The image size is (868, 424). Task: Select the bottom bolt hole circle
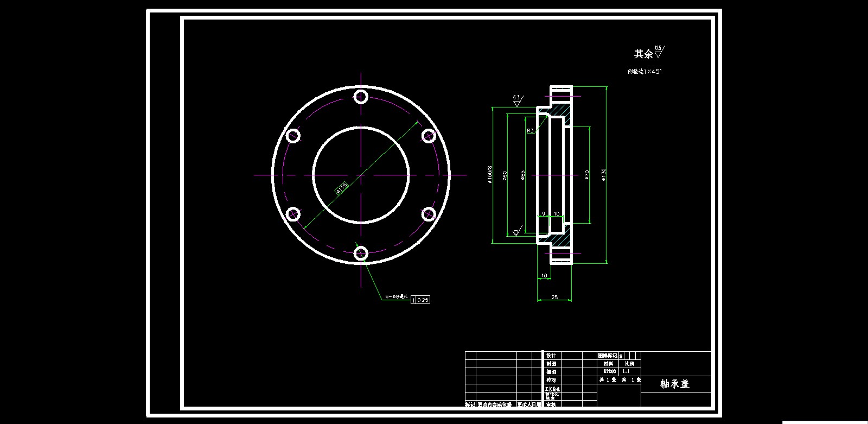pos(361,253)
